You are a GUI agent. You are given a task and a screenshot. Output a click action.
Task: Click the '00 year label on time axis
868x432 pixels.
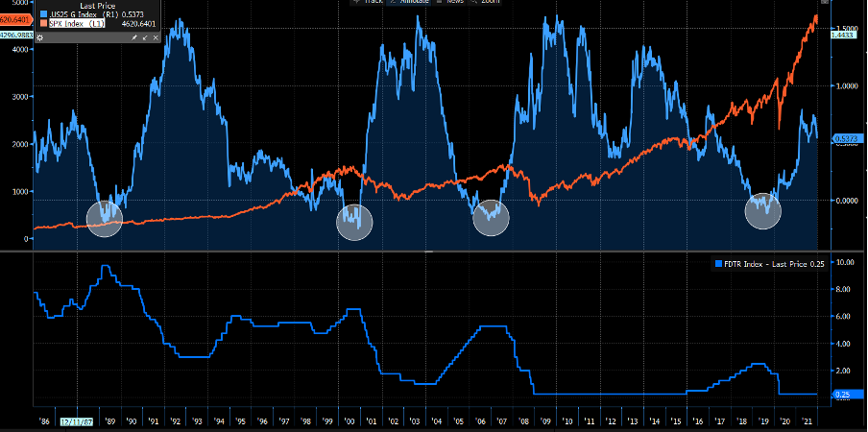point(350,421)
